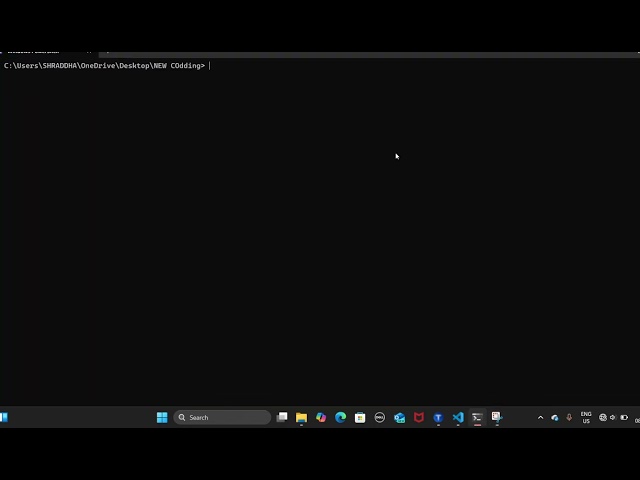640x480 pixels.
Task: Open volume control tray icon
Action: [613, 417]
